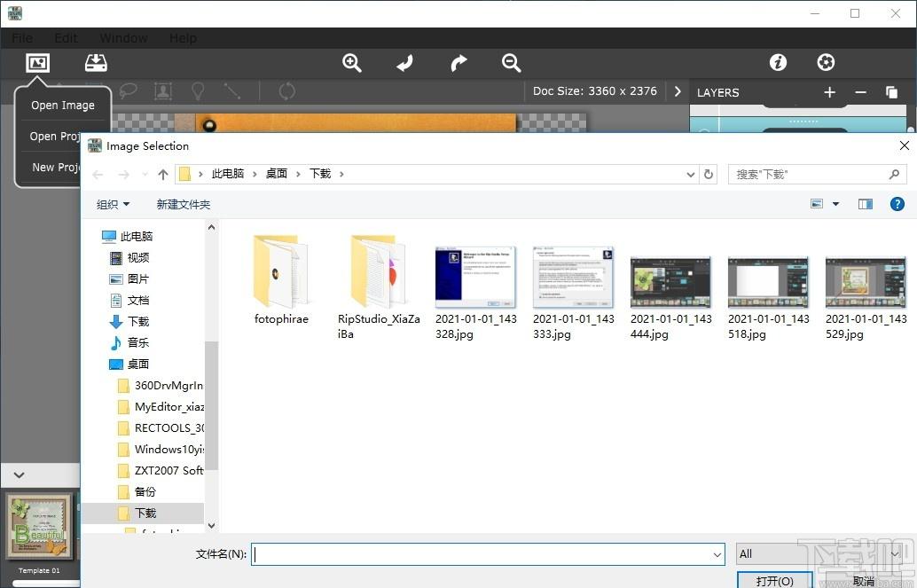Screen dimensions: 917x588
Task: Close the Image Selection dialog
Action: 904,145
